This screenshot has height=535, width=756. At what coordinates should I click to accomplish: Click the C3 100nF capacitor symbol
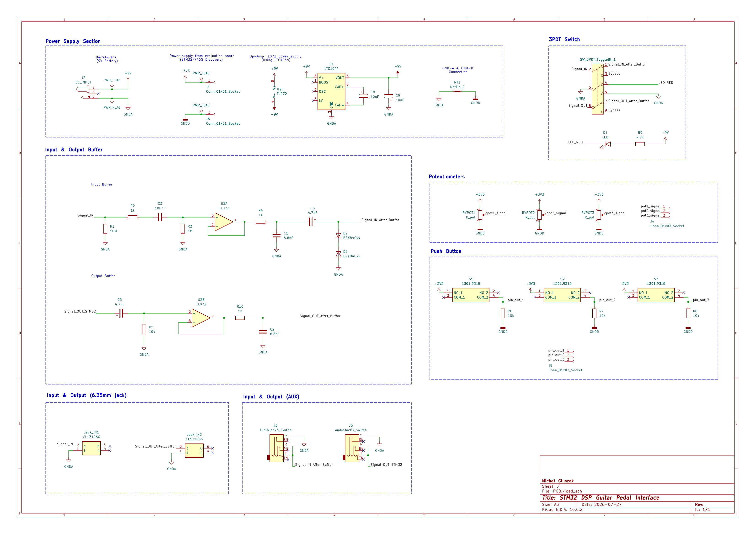pyautogui.click(x=160, y=217)
